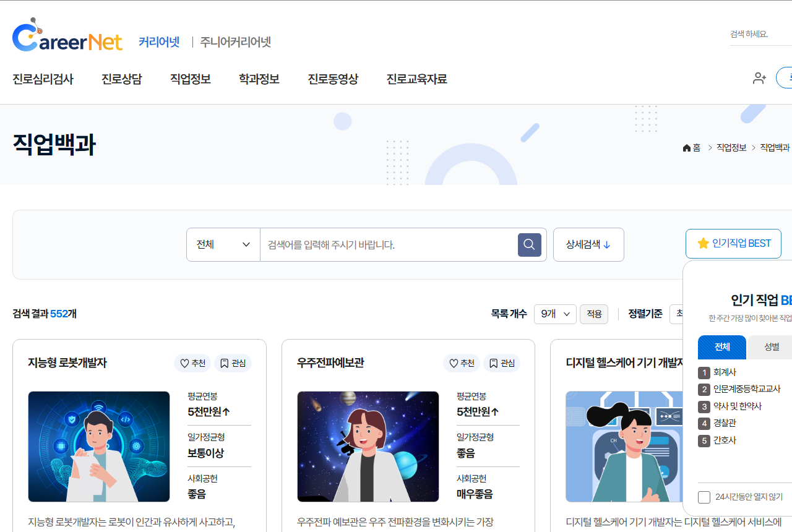Open the 디지털 헬스케어 기기 개발자 illustration
792x532 pixels.
[x=624, y=447]
